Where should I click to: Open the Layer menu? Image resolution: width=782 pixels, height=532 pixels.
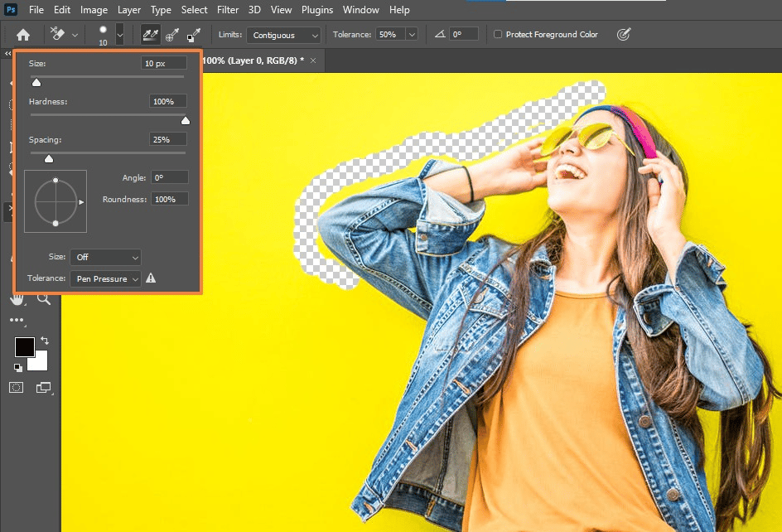128,10
